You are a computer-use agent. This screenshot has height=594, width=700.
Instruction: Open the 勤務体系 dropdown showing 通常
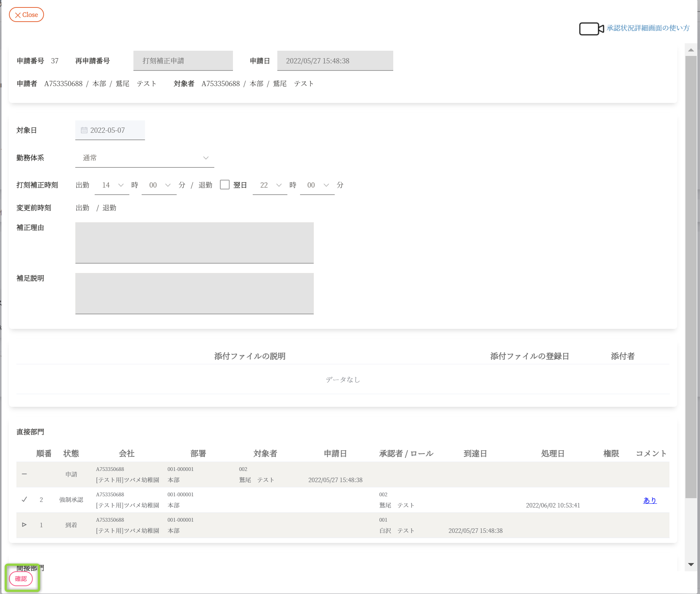point(145,158)
